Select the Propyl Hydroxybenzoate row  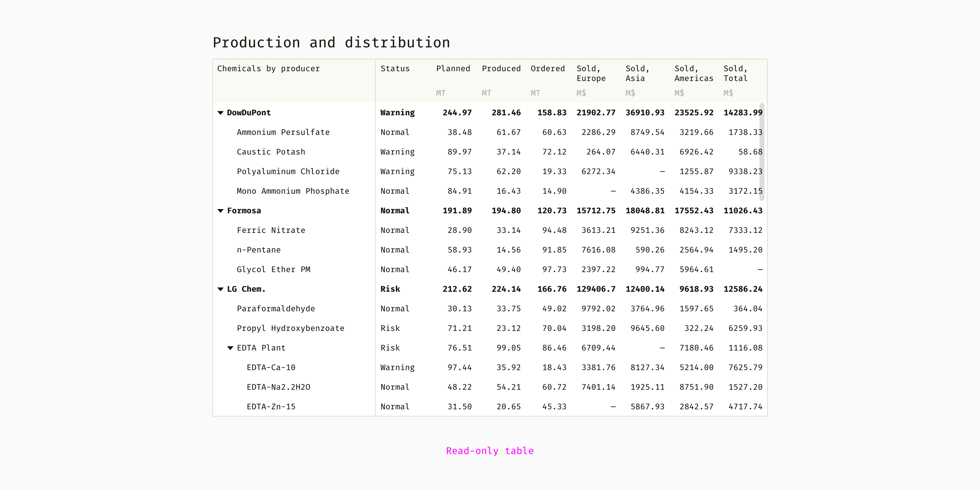click(x=290, y=328)
